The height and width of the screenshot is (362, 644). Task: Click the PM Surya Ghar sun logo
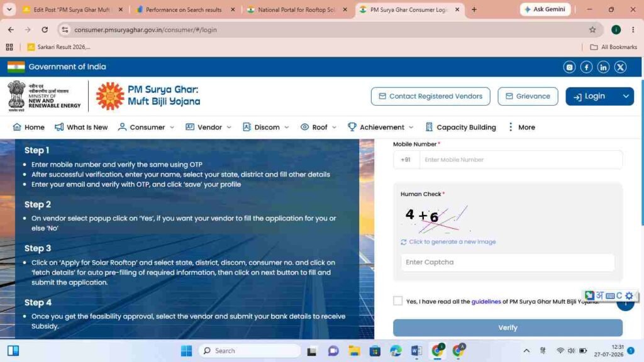pyautogui.click(x=109, y=96)
